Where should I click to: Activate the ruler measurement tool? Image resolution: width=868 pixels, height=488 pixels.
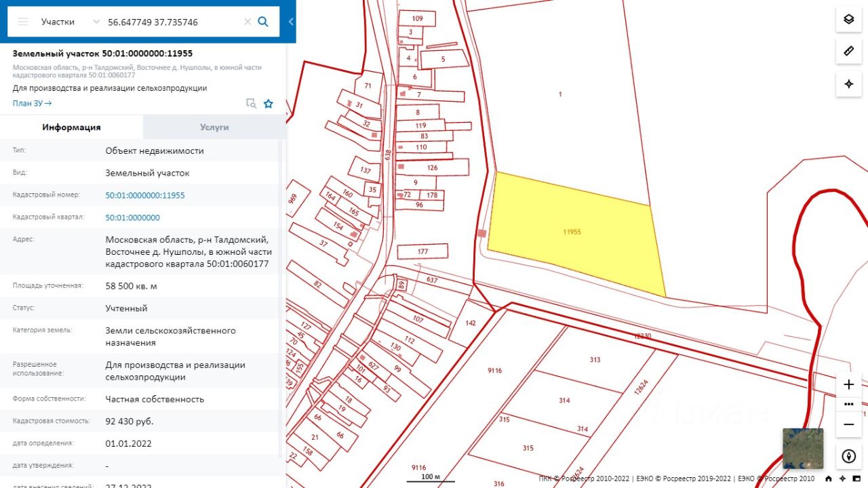click(x=848, y=52)
